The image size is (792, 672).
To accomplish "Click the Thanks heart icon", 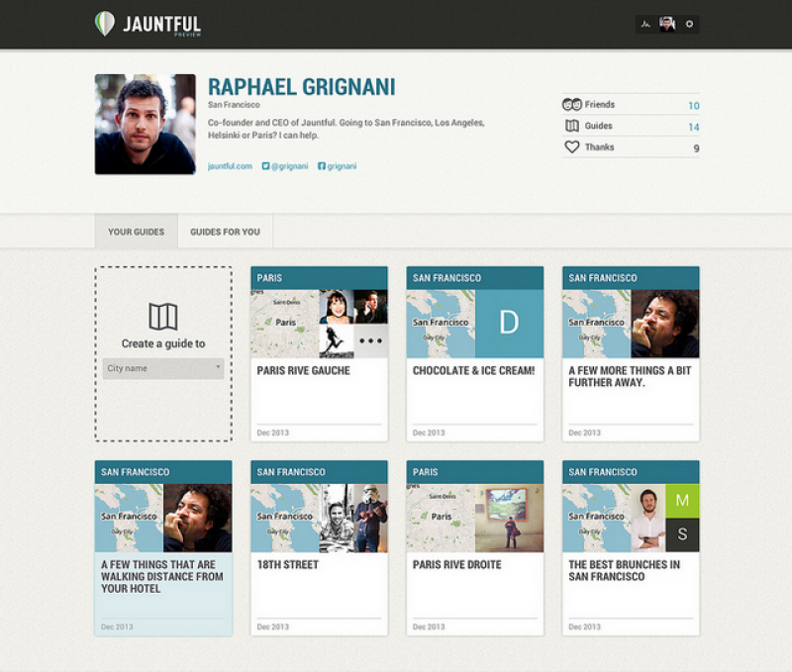I will click(x=571, y=147).
